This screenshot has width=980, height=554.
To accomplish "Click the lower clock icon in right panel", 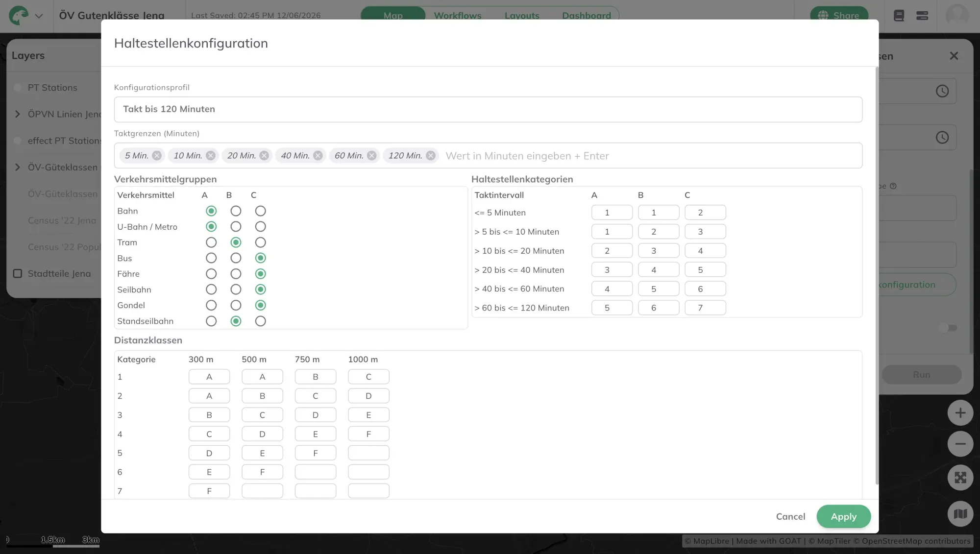I will click(942, 138).
